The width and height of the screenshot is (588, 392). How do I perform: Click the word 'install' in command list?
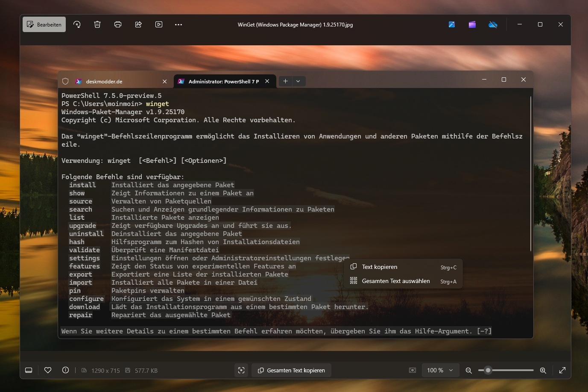pyautogui.click(x=82, y=185)
